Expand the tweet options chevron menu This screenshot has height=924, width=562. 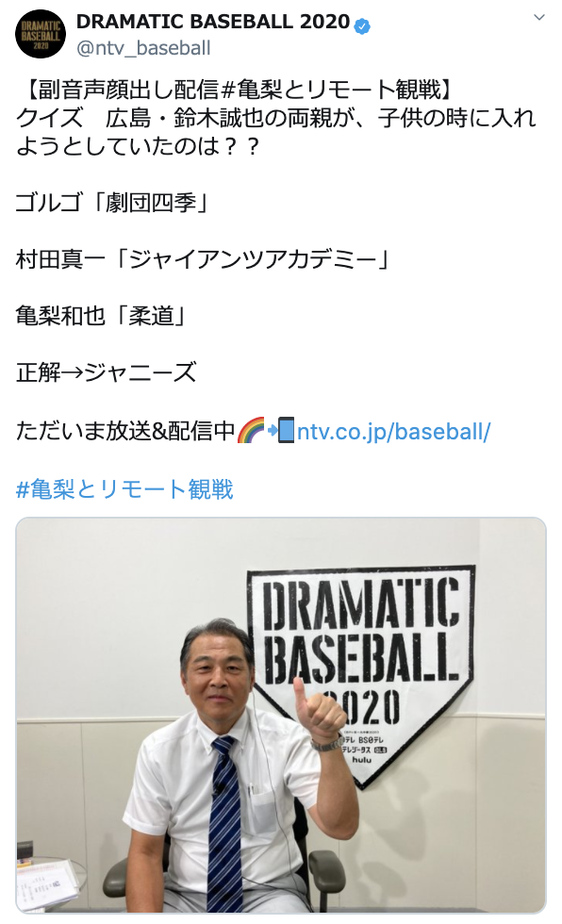pyautogui.click(x=538, y=17)
